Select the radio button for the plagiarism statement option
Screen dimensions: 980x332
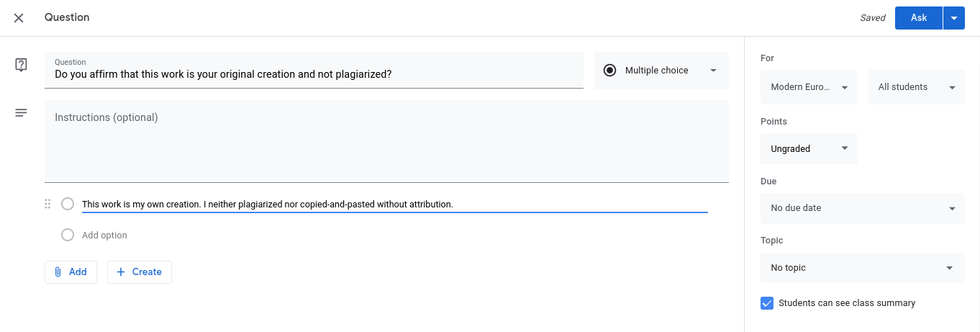tap(68, 204)
